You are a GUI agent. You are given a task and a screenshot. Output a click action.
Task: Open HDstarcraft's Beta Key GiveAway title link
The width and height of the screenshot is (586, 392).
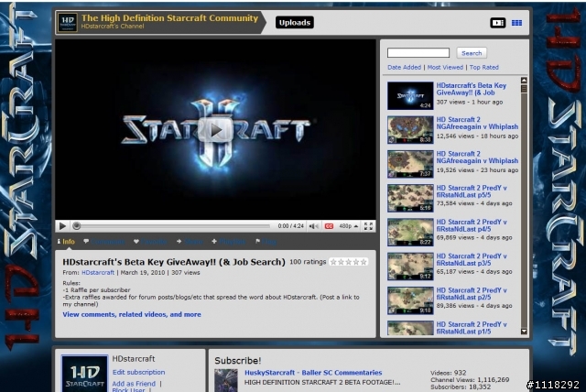click(472, 89)
